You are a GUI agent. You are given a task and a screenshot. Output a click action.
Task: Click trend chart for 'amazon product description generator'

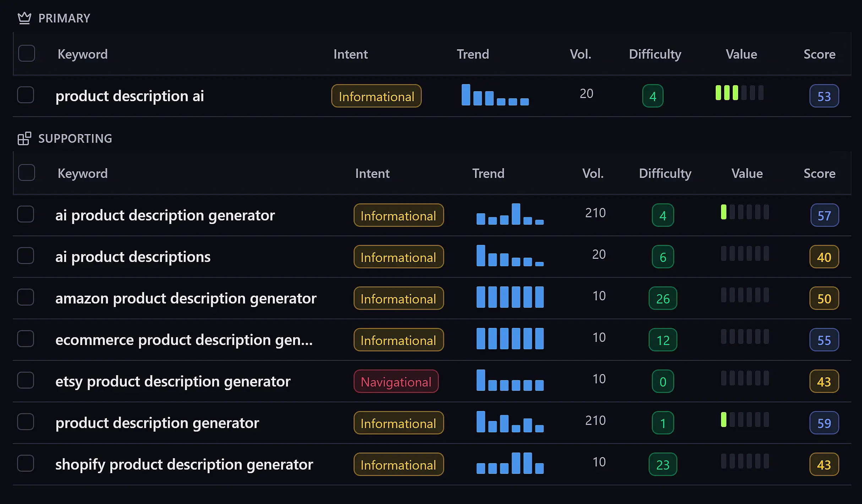coord(510,297)
